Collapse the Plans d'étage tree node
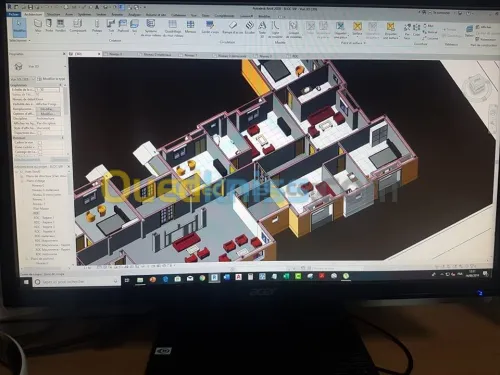500x375 pixels. 23,181
